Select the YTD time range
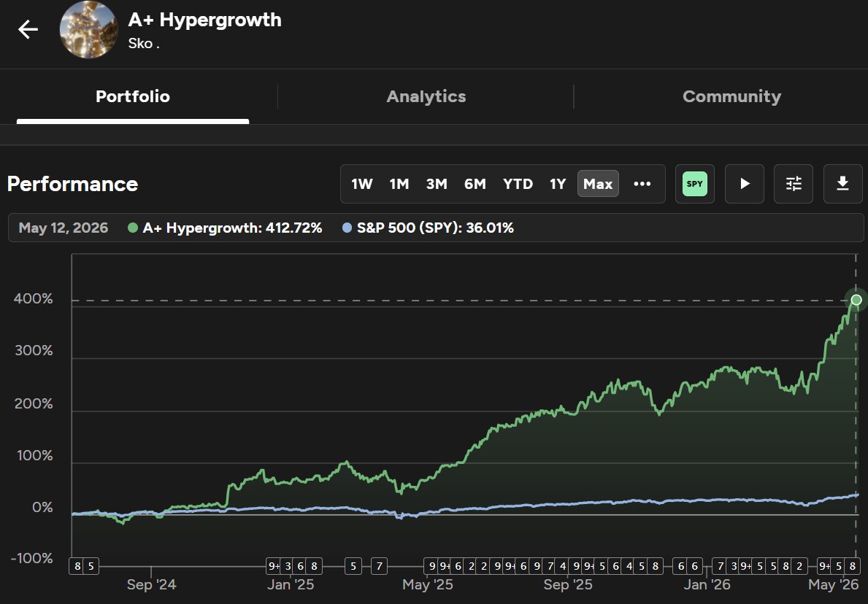This screenshot has height=604, width=868. coord(518,184)
